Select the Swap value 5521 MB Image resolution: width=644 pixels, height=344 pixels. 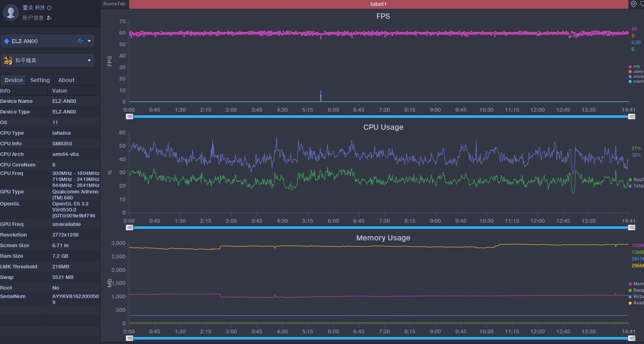coord(63,277)
